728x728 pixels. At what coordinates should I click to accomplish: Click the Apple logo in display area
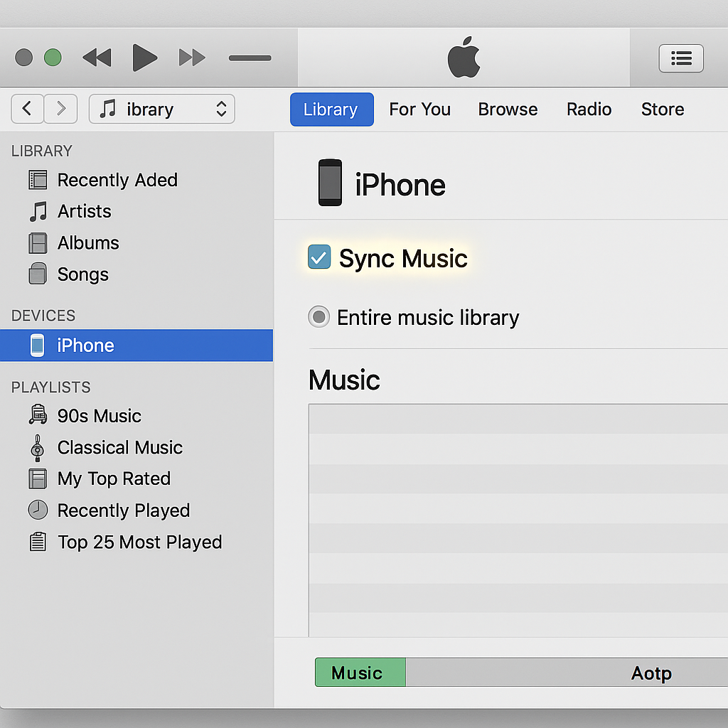(x=464, y=57)
